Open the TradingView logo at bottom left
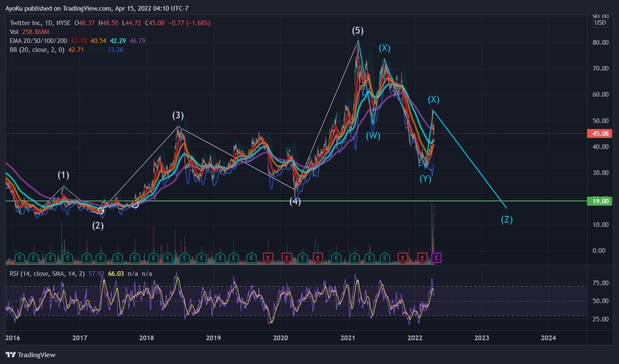The width and height of the screenshot is (619, 364). tap(31, 355)
